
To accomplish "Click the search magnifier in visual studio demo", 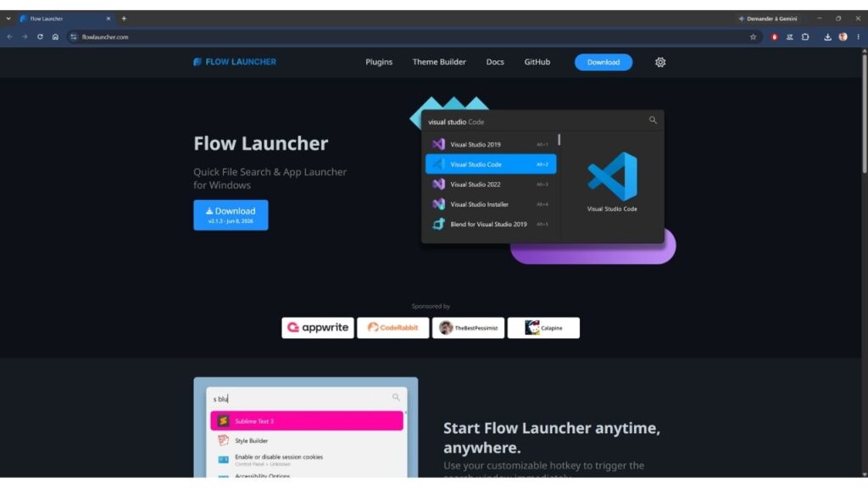I will point(653,120).
